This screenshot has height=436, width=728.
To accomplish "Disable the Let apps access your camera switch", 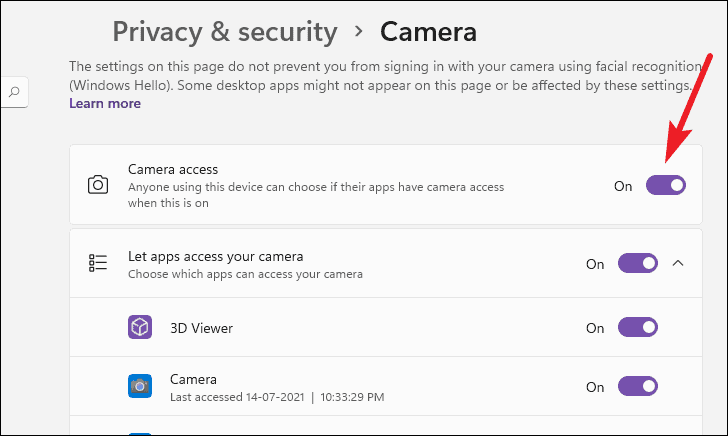I will tap(638, 263).
